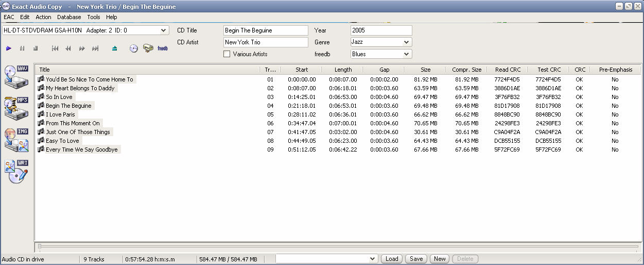Click music note icon beside Begin The Beguine track
This screenshot has width=644, height=265.
pos(41,105)
